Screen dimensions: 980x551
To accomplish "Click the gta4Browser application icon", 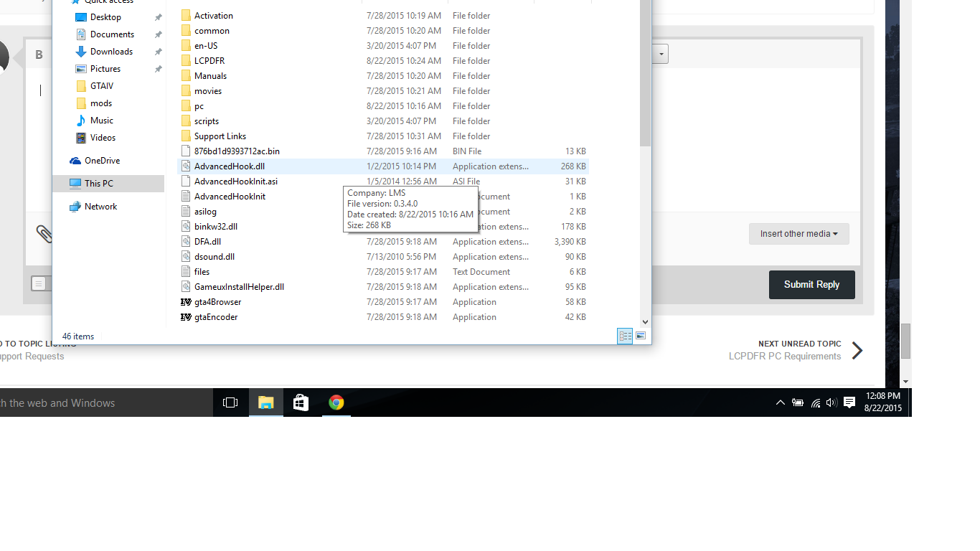I will 186,302.
